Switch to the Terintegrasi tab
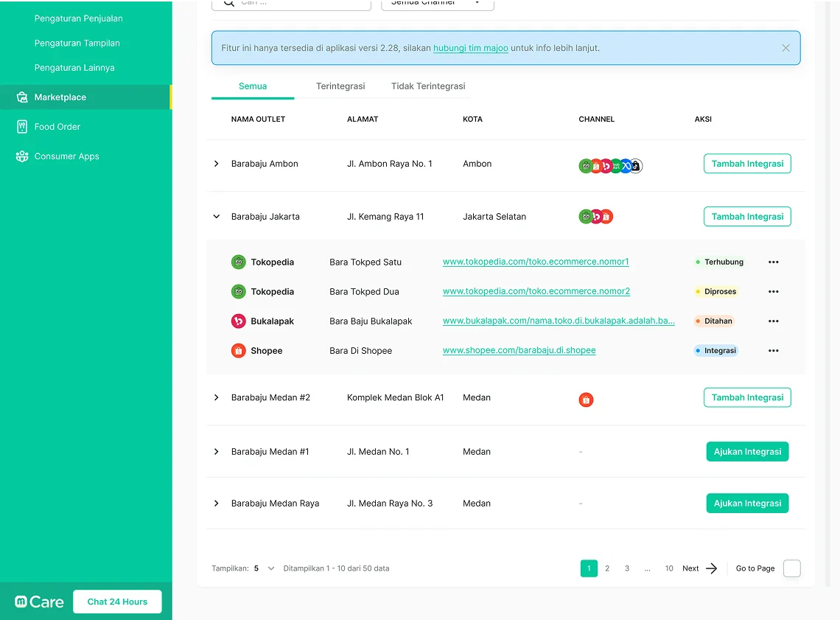The image size is (840, 620). tap(340, 86)
